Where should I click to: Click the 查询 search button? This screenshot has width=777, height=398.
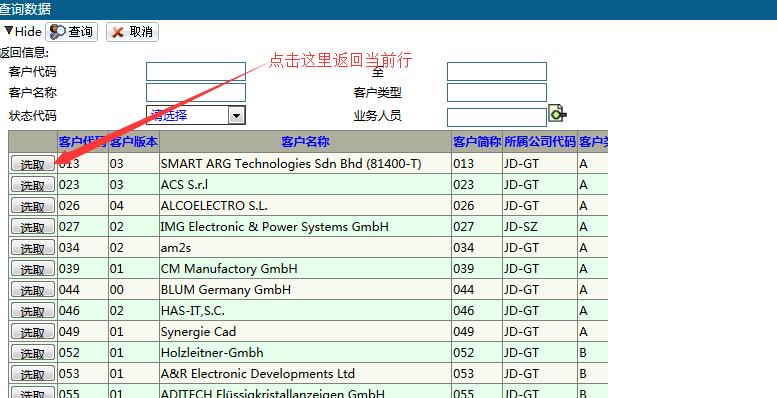click(x=72, y=32)
